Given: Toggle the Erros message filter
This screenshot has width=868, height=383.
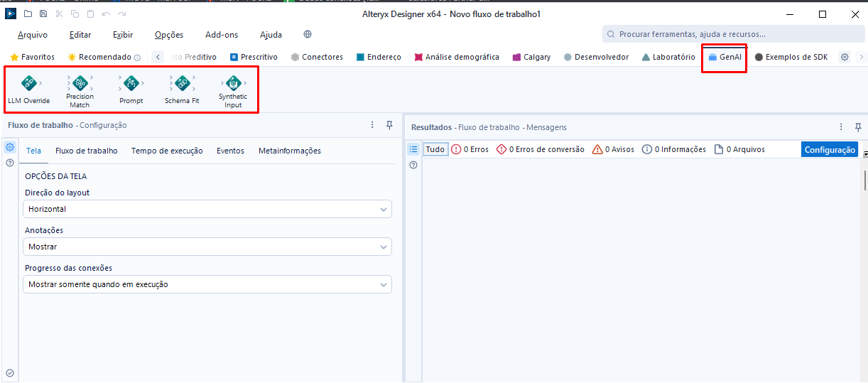Looking at the screenshot, I should [x=470, y=149].
